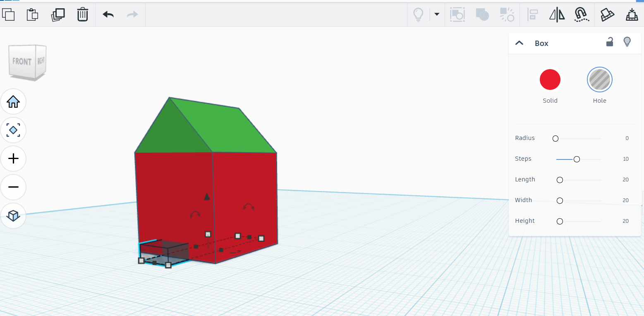Viewport: 644px width, 316px height.
Task: Set the shape to Hole
Action: click(x=599, y=80)
